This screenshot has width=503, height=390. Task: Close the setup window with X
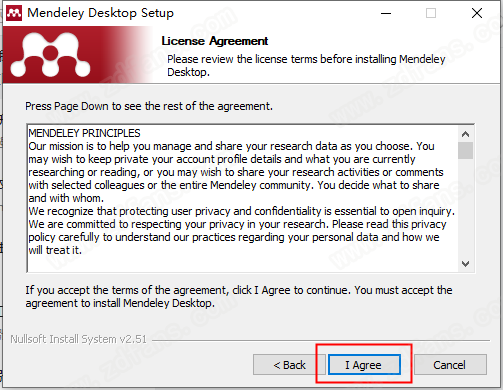pyautogui.click(x=477, y=13)
